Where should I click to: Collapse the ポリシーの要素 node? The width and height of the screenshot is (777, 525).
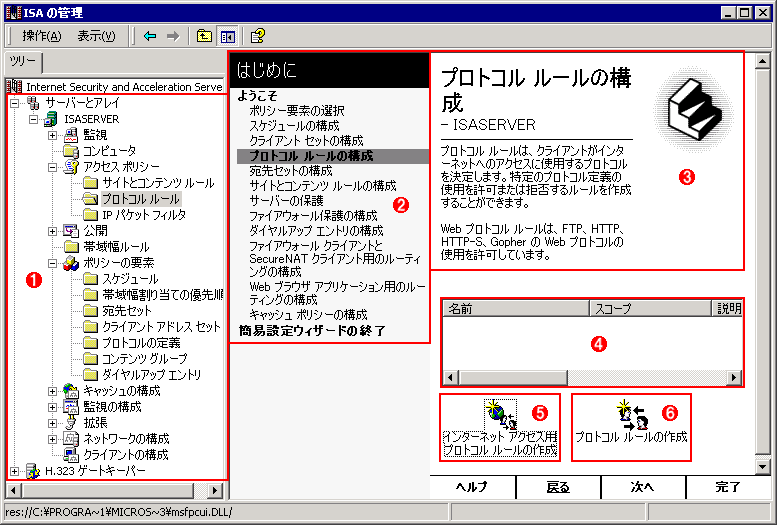[52, 263]
